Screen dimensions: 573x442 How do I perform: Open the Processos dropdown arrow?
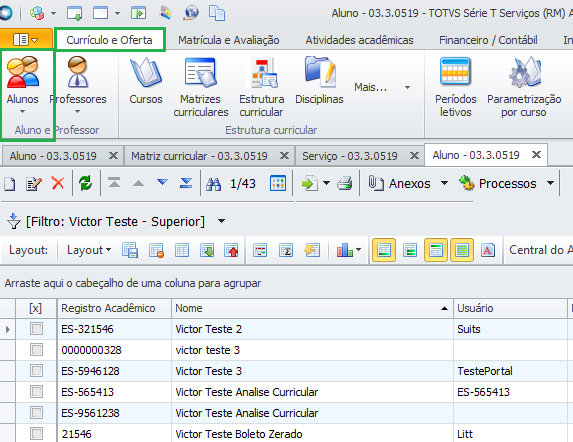click(550, 183)
